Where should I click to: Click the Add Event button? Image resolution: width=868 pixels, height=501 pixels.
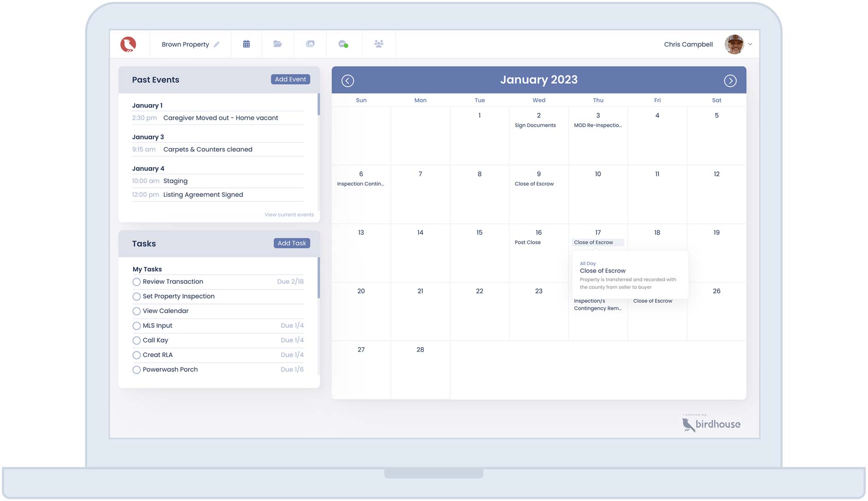pyautogui.click(x=290, y=79)
